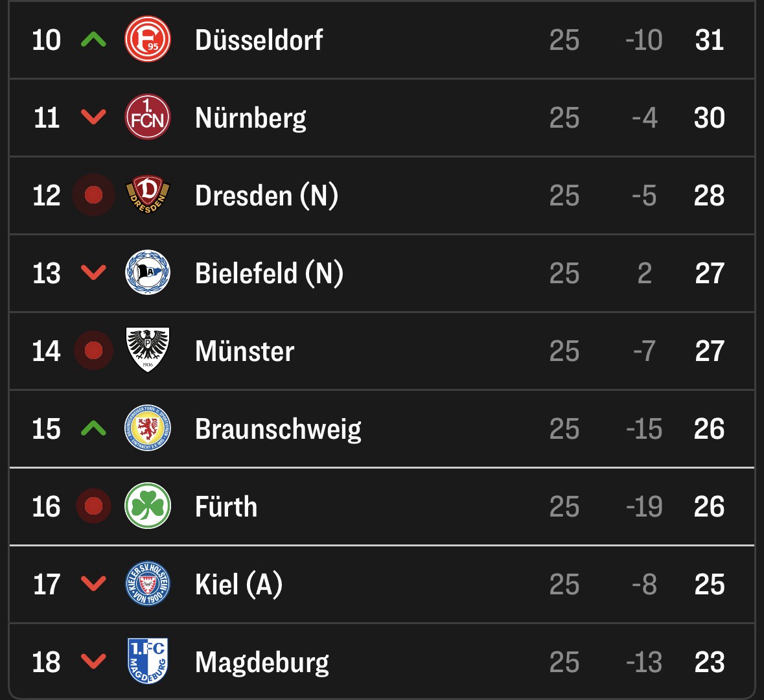Click position number 13 in the table
Viewport: 764px width, 700px height.
coord(47,274)
